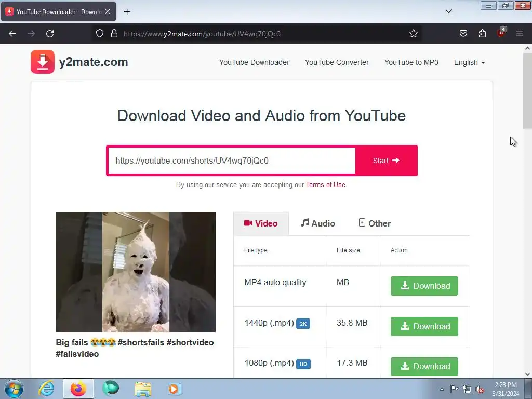This screenshot has width=532, height=399.
Task: Click the y2mate.com site title
Action: tap(94, 62)
